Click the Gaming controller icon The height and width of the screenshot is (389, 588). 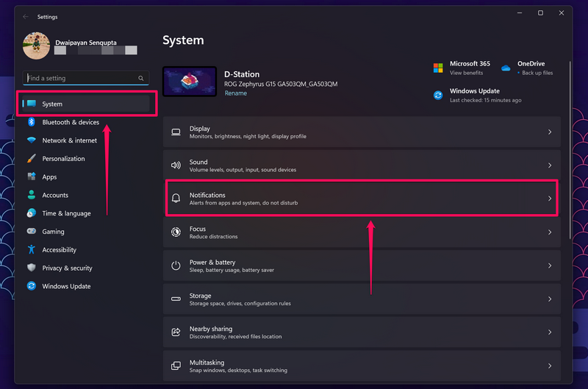coord(32,232)
